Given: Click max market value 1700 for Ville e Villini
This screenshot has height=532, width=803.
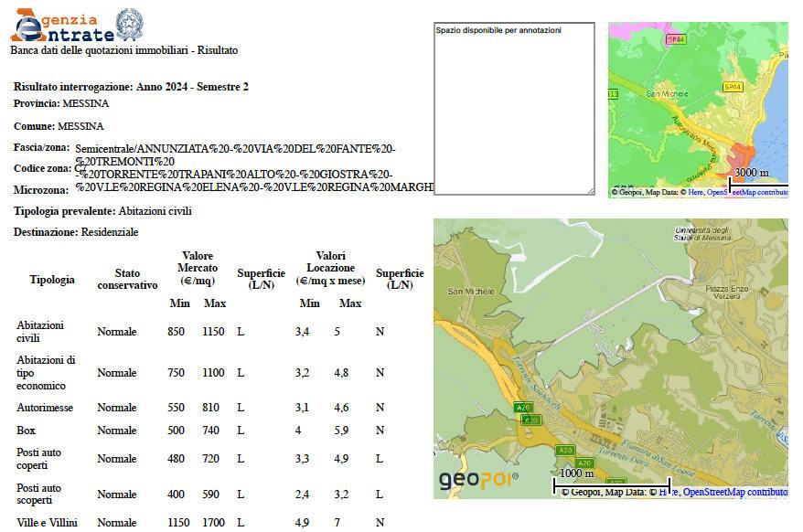Looking at the screenshot, I should 213,523.
